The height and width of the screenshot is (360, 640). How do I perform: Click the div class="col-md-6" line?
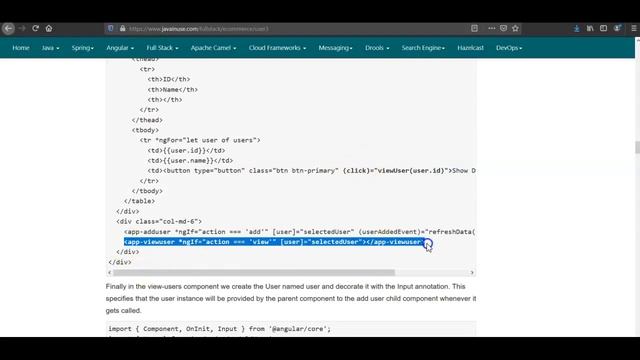coord(159,222)
